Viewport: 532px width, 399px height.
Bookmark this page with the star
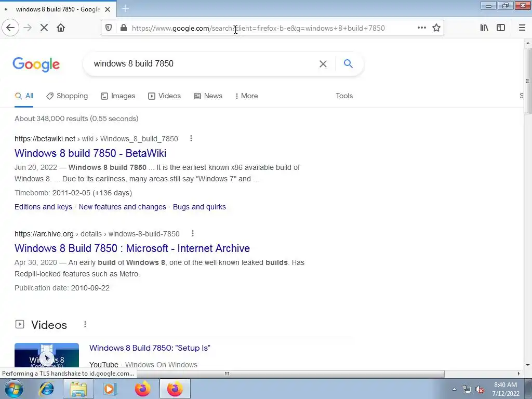(436, 28)
